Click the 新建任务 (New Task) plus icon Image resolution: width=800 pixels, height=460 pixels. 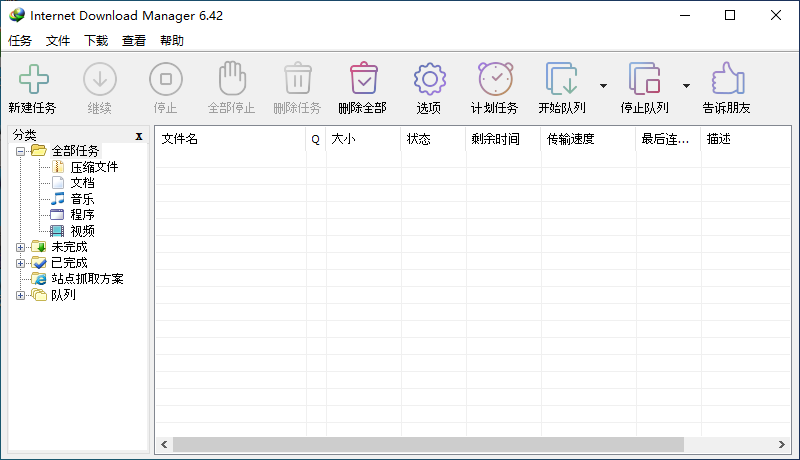(x=32, y=79)
